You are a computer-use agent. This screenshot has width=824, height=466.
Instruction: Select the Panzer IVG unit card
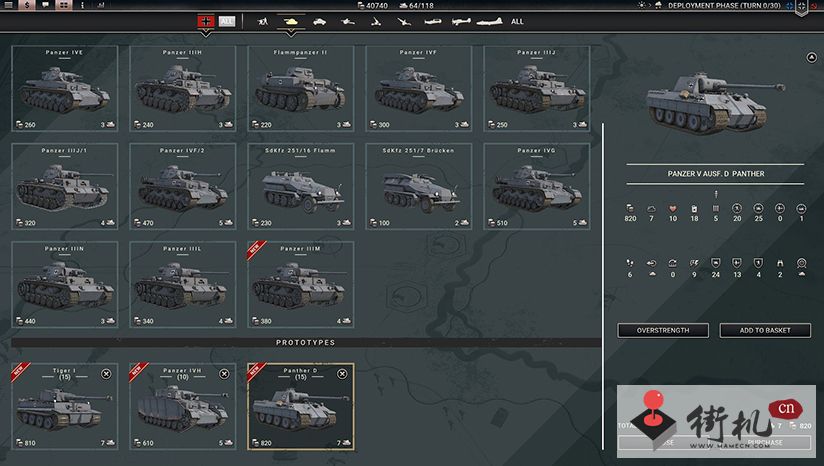pos(537,187)
